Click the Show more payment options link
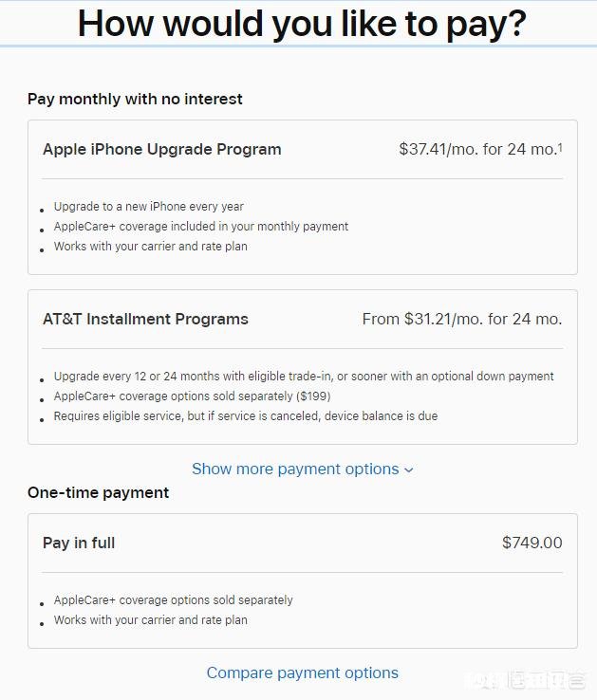This screenshot has height=700, width=597. pyautogui.click(x=295, y=469)
